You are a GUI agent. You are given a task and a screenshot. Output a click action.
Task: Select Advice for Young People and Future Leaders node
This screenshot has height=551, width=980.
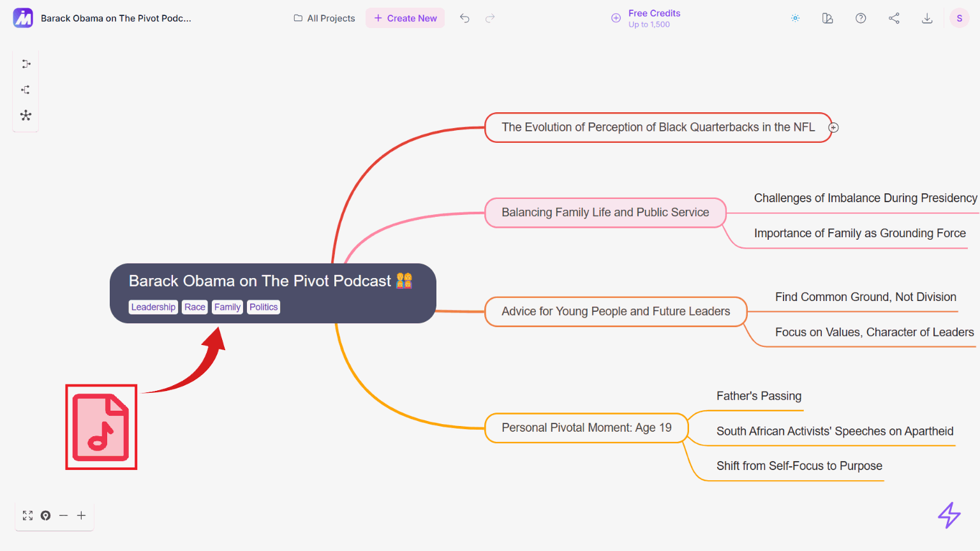616,311
